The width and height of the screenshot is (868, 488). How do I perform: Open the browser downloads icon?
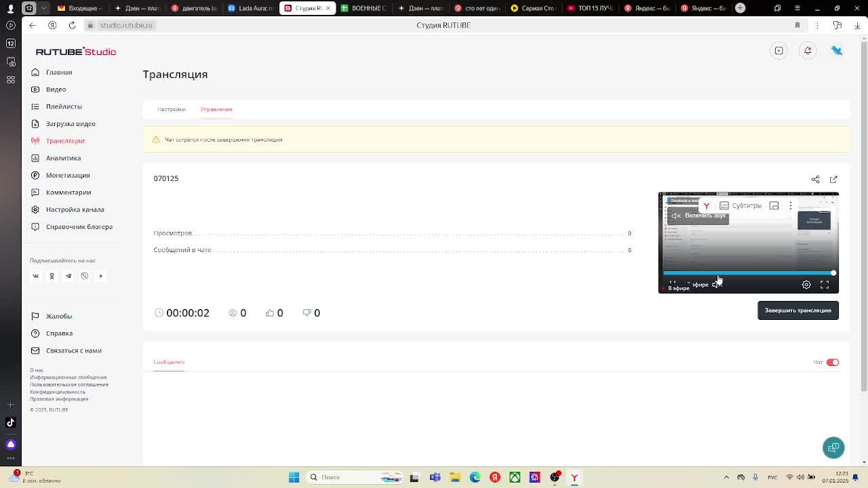coord(858,25)
